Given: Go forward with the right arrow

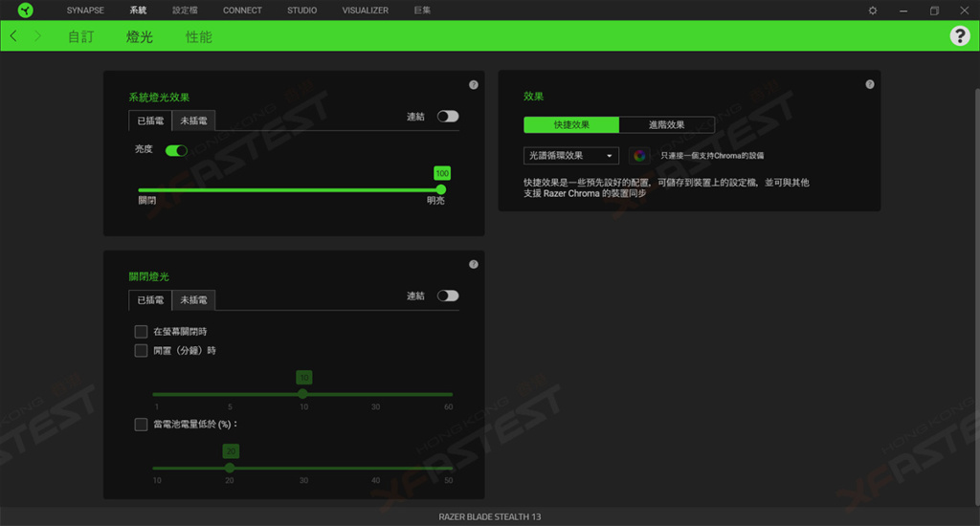Looking at the screenshot, I should pyautogui.click(x=37, y=36).
